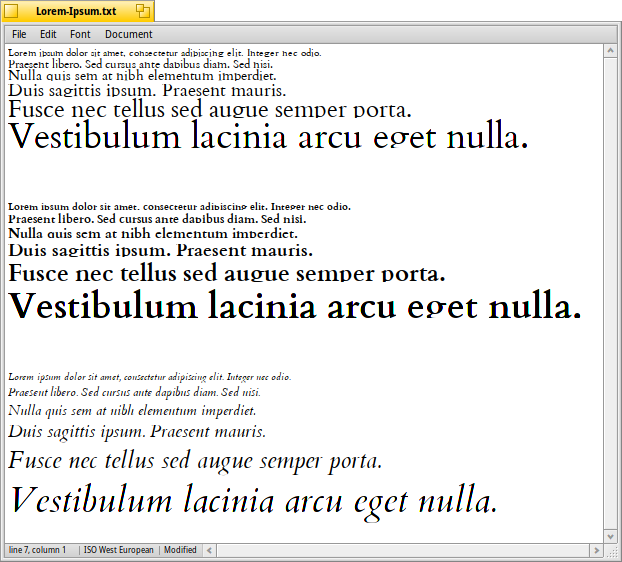
Task: Click the regular 'Duis sagittis ipsum.' line
Action: pyautogui.click(x=147, y=90)
